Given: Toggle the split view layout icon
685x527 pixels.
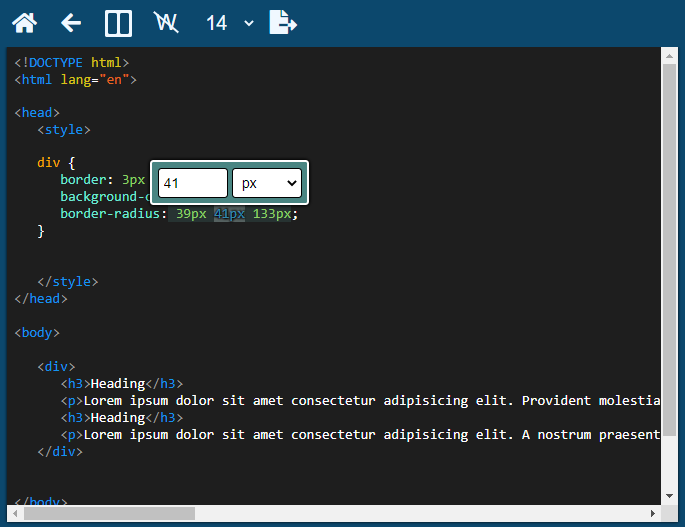Looking at the screenshot, I should click(118, 23).
